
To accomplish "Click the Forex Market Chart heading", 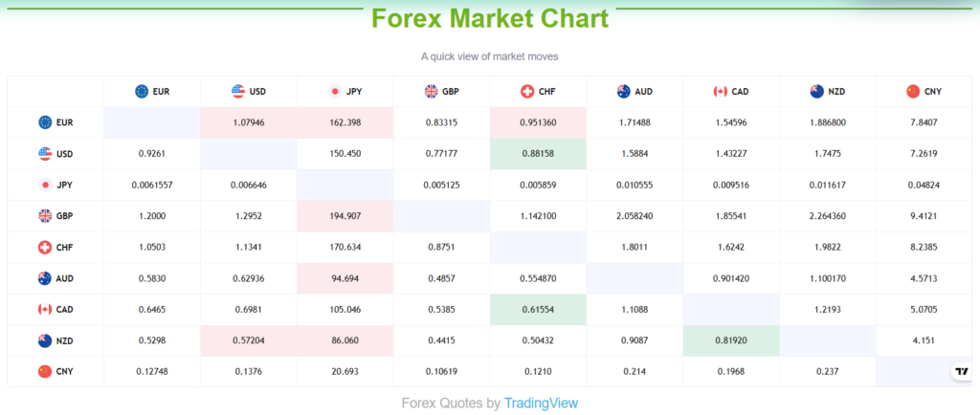I will (x=489, y=19).
